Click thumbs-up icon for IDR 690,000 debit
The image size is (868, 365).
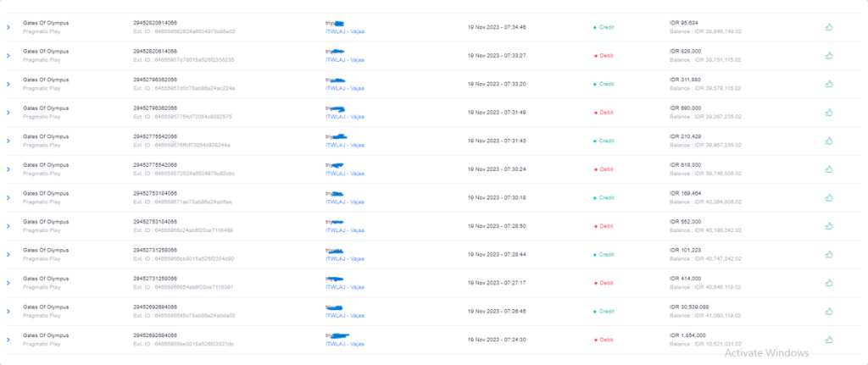(829, 113)
